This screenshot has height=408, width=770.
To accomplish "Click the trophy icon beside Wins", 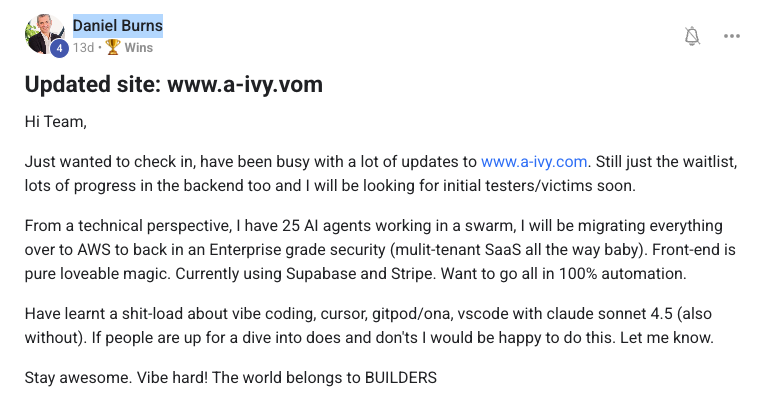I will [x=112, y=47].
